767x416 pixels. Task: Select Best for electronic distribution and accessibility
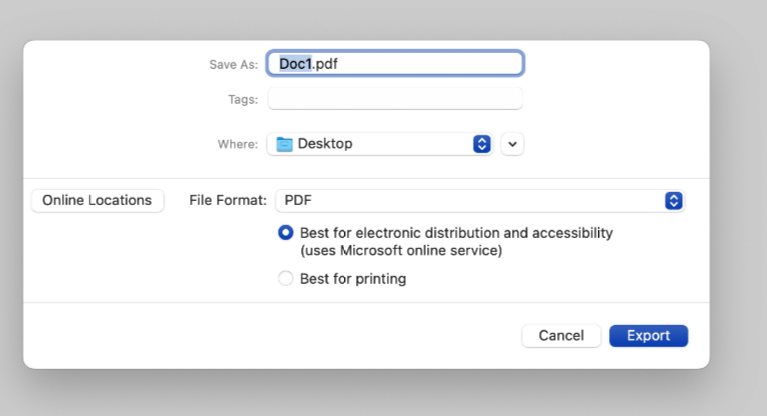[286, 232]
